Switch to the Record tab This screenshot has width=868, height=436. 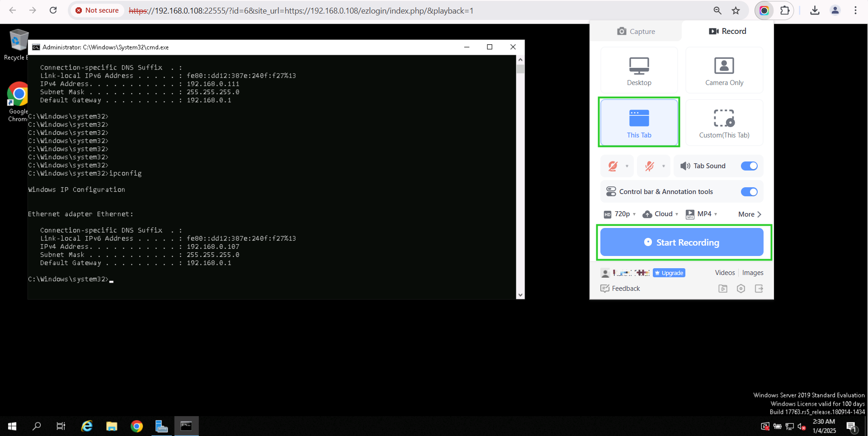click(727, 31)
